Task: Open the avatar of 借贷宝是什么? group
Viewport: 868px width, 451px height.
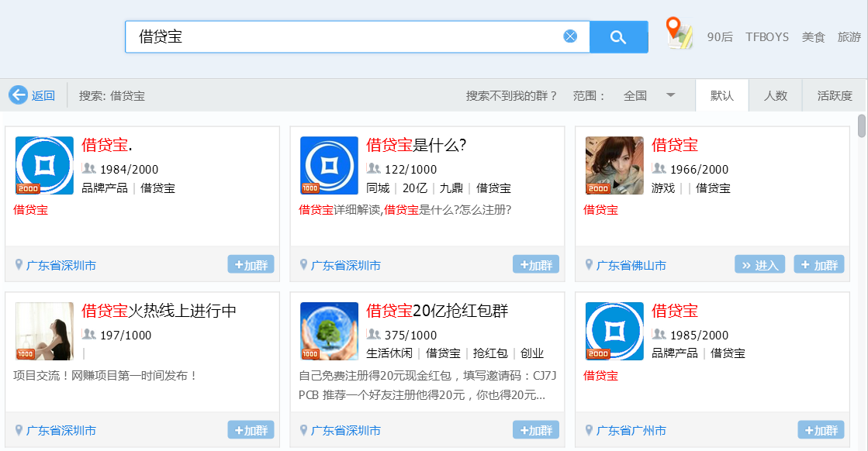Action: click(x=329, y=165)
